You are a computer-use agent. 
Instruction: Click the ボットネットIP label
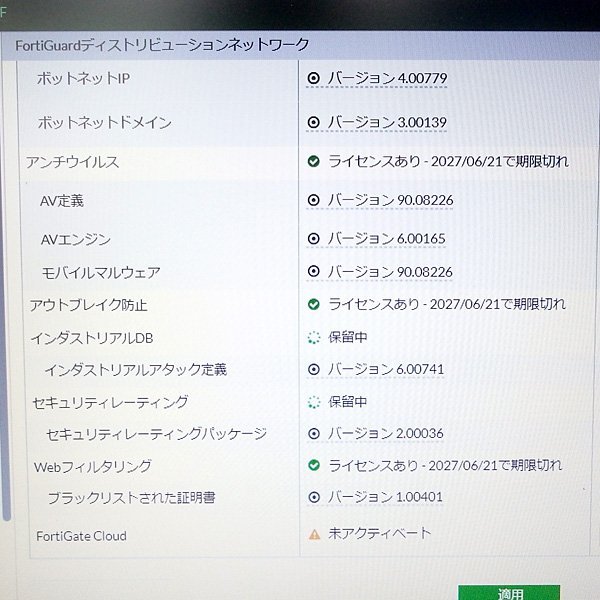point(83,78)
